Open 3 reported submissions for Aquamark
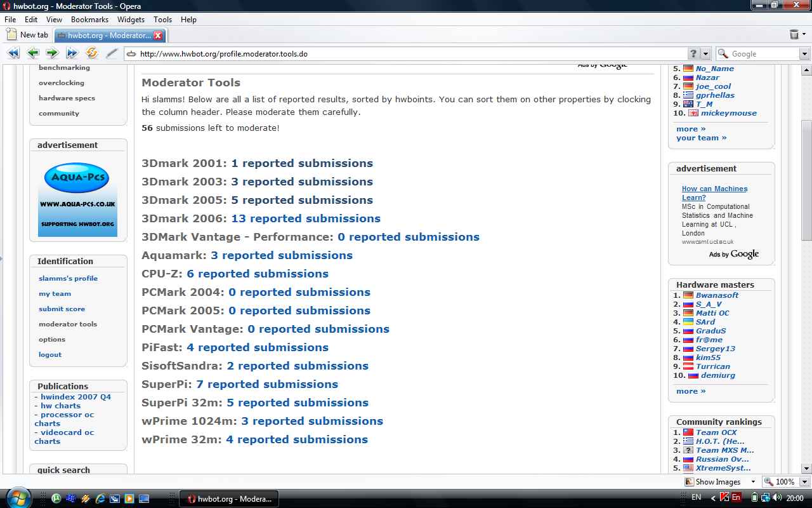Image resolution: width=812 pixels, height=508 pixels. [x=282, y=255]
